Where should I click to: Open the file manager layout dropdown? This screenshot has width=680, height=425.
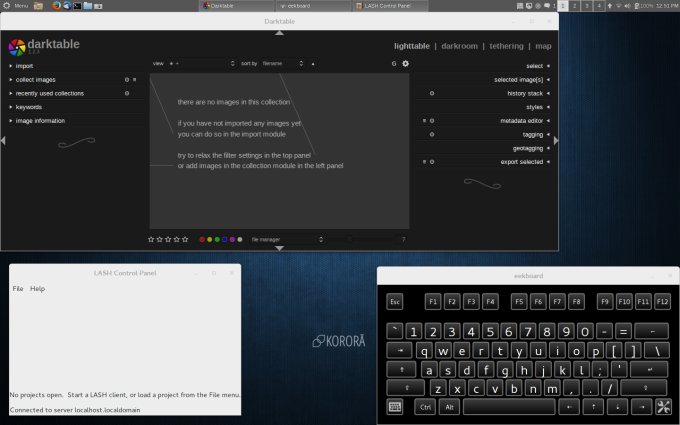[287, 240]
